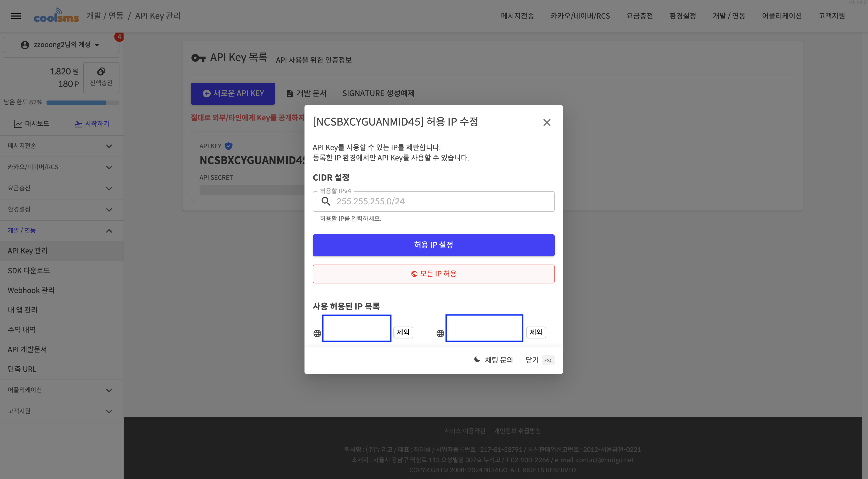
Task: Expand the 메시지전송 sidebar section
Action: 62,146
